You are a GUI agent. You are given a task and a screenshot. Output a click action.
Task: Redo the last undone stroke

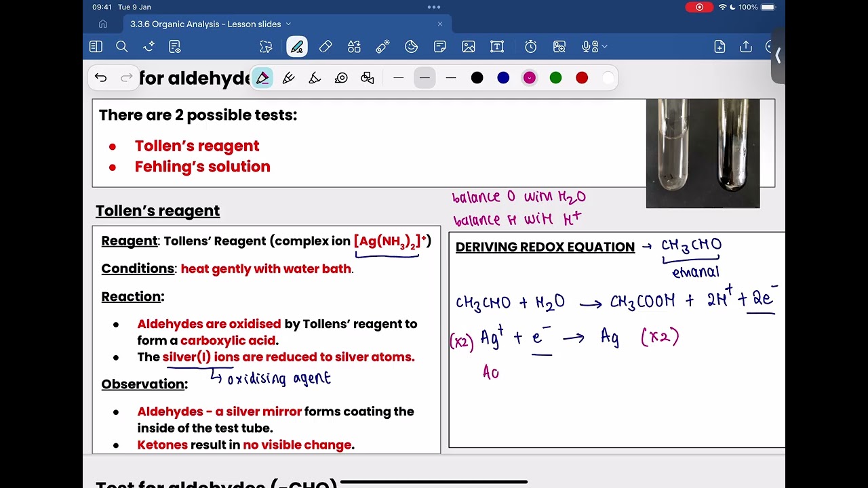tap(126, 78)
